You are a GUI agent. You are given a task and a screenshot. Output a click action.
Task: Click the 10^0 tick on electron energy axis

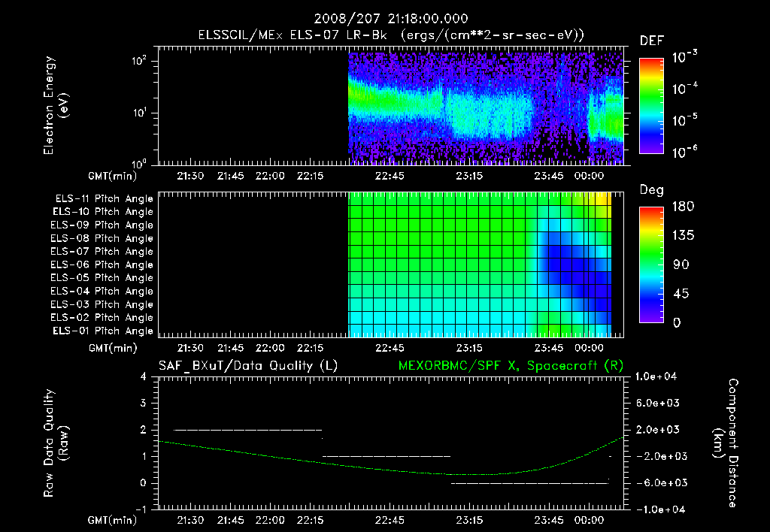pyautogui.click(x=139, y=163)
